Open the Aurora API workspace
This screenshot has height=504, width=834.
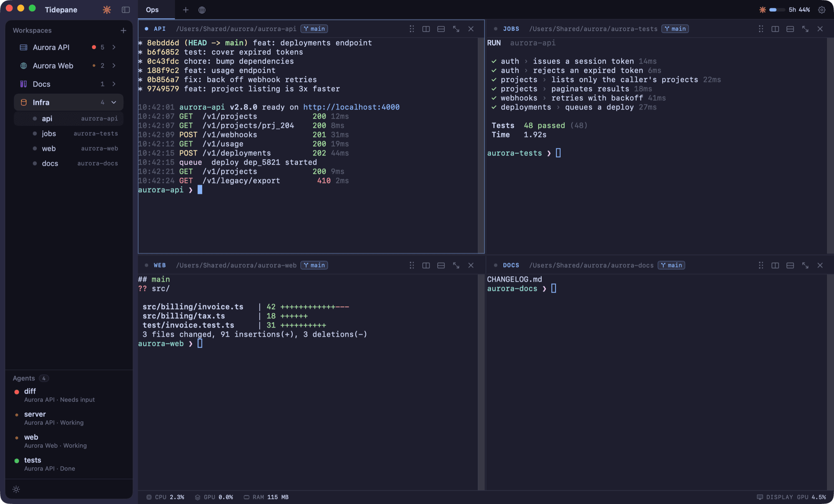click(x=69, y=47)
